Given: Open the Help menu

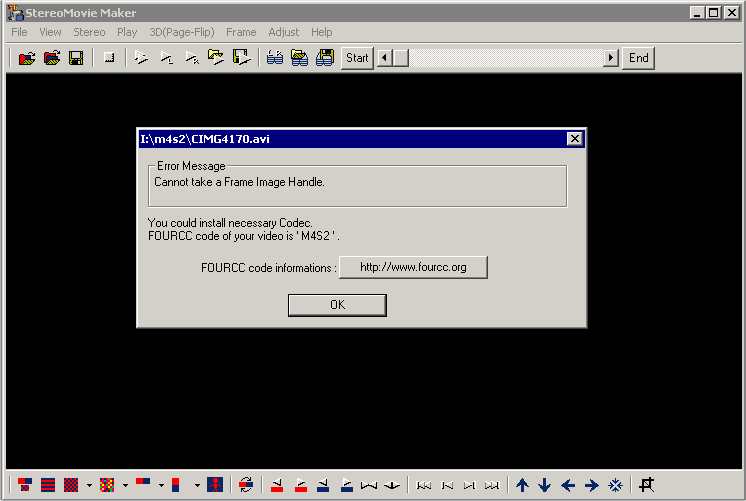Looking at the screenshot, I should pyautogui.click(x=322, y=32).
